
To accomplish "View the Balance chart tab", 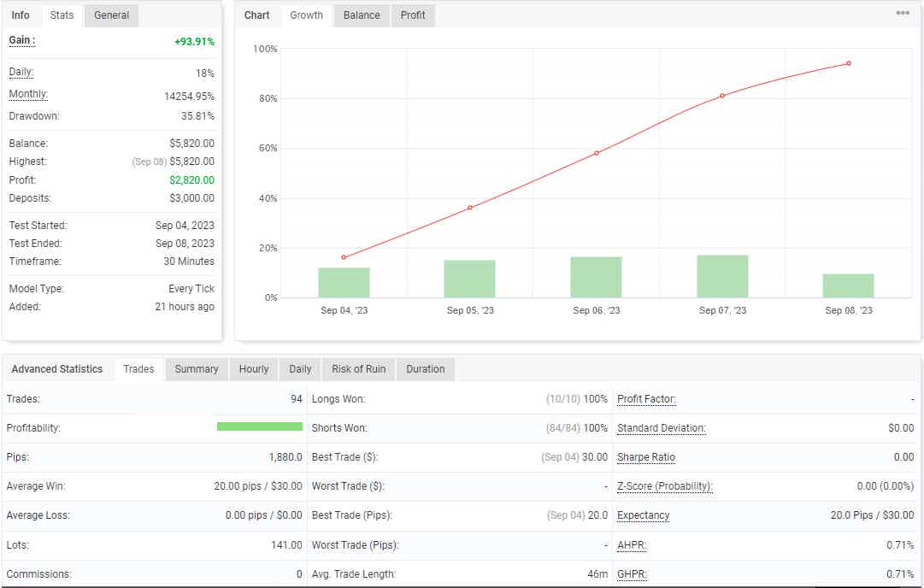I will click(x=361, y=15).
